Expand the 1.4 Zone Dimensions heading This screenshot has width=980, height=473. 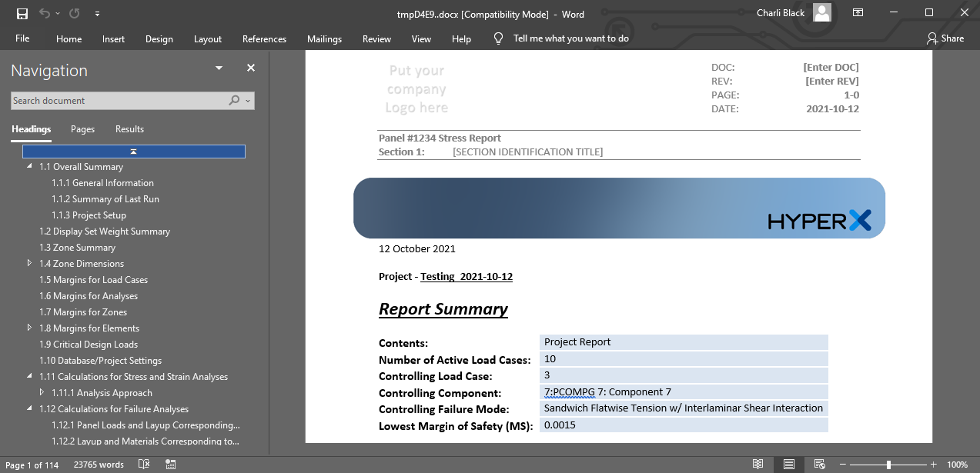point(29,264)
